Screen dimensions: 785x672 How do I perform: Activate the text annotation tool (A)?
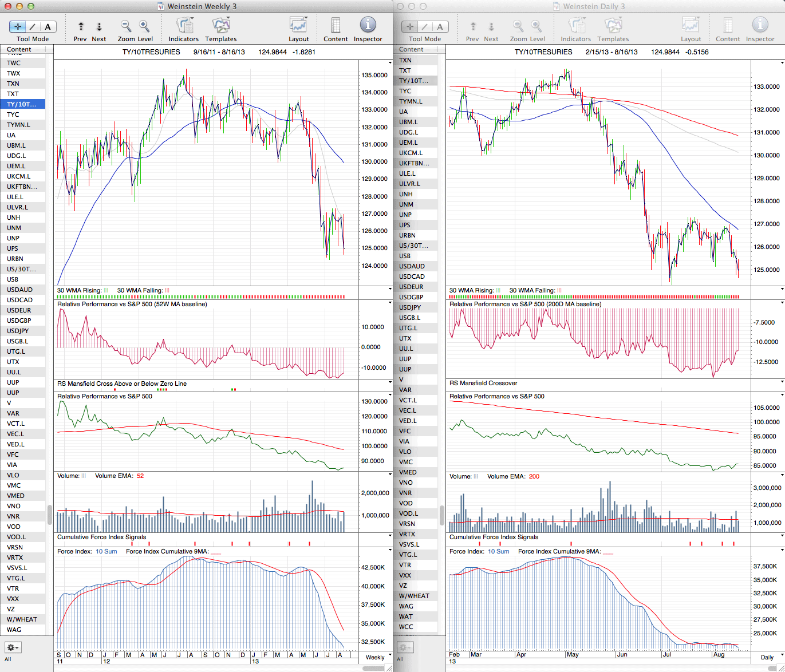tap(48, 26)
